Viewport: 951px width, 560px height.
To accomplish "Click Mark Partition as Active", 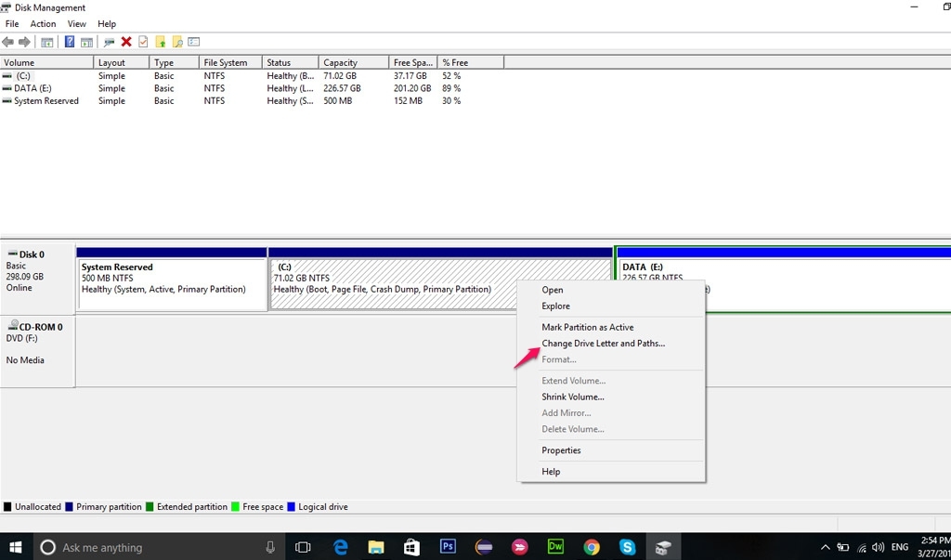I will pos(587,328).
